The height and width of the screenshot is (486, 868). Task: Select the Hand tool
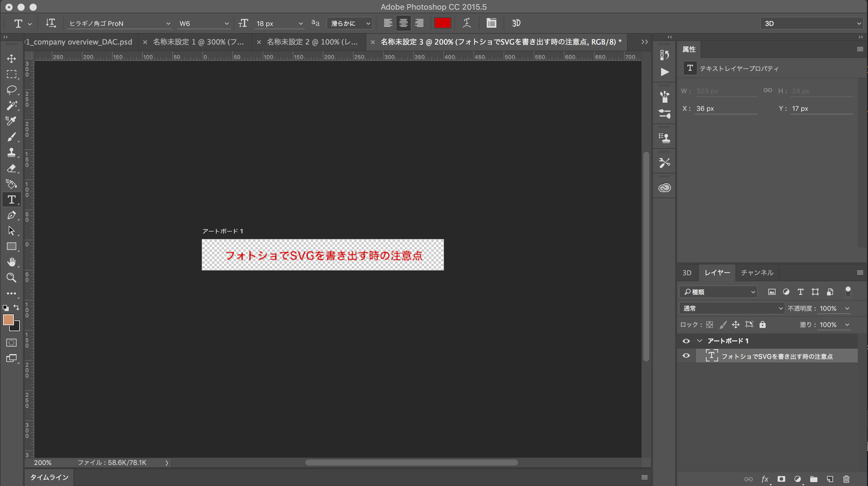point(11,262)
